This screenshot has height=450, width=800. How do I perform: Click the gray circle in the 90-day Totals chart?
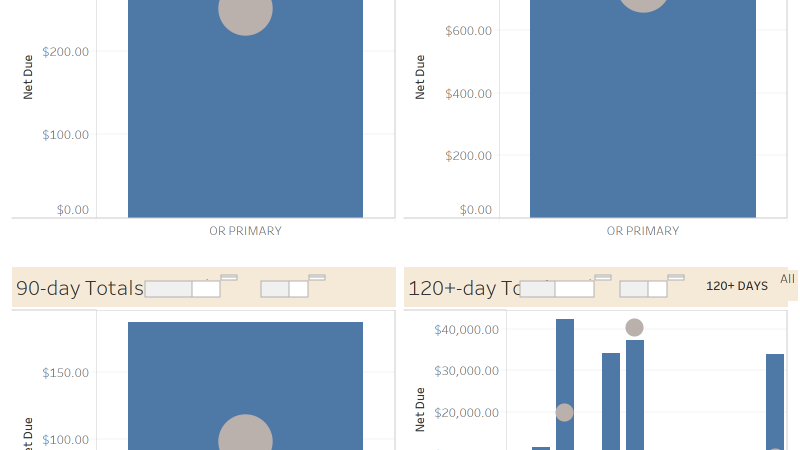tap(245, 433)
